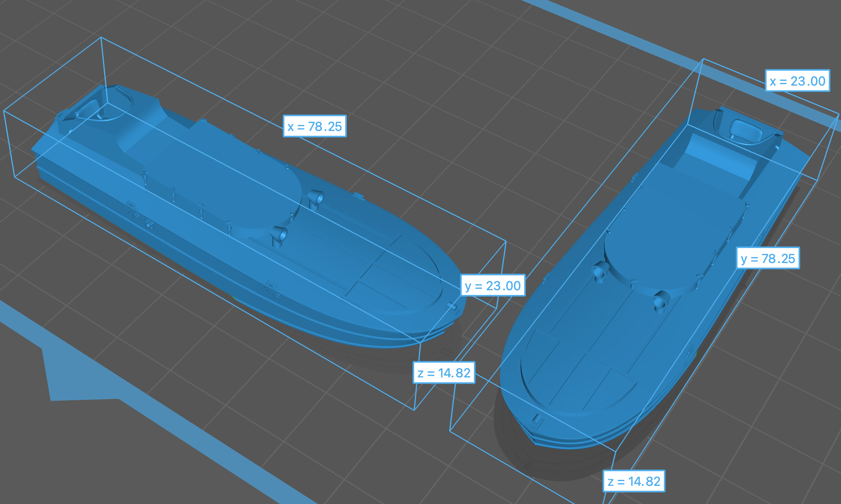This screenshot has width=841, height=504.
Task: Select the right boat's z = 14.82 label
Action: pos(634,481)
